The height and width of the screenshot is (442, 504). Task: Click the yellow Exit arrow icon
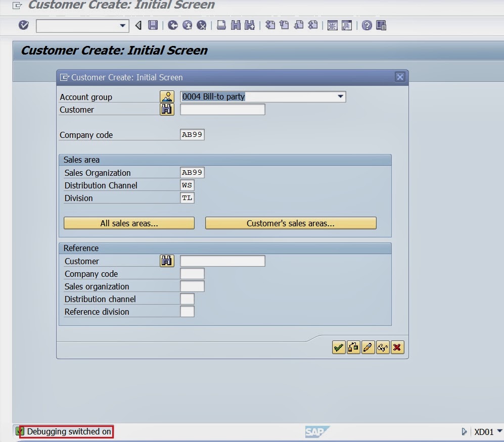coord(187,25)
